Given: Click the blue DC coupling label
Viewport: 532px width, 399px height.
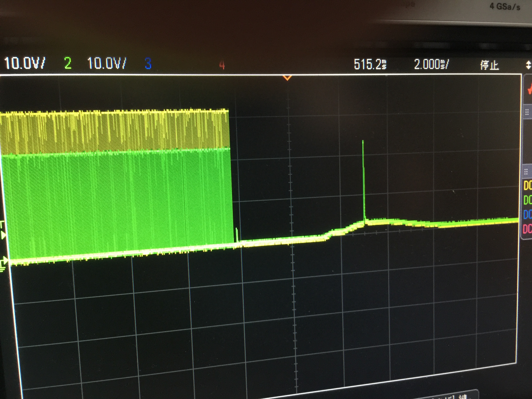Looking at the screenshot, I should 528,214.
